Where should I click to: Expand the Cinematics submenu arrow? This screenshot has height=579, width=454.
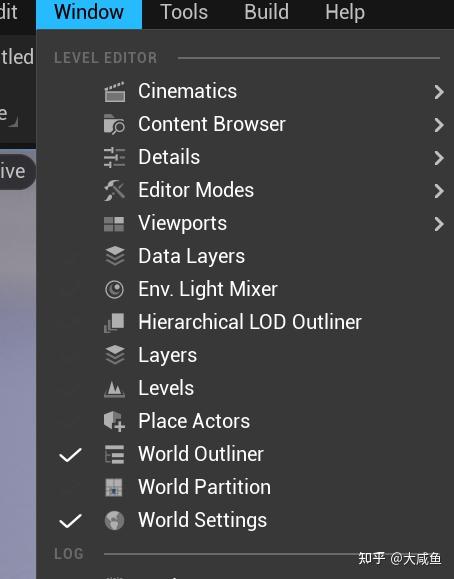439,92
